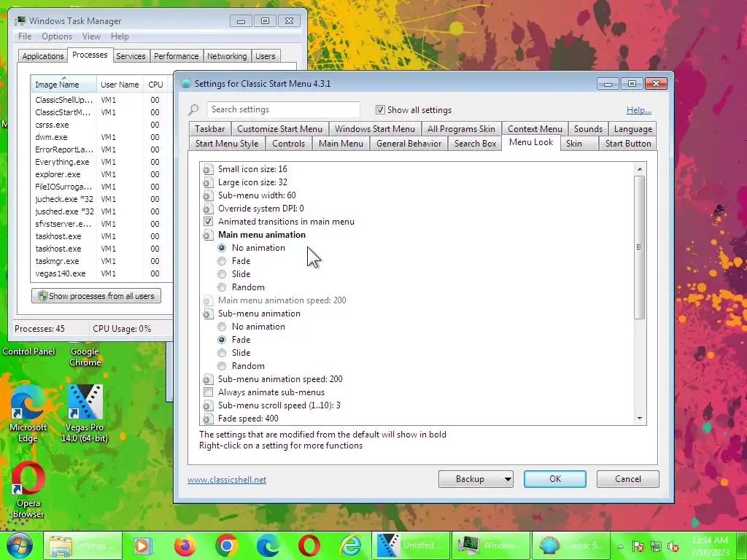The width and height of the screenshot is (747, 560).
Task: Open the Customize Start Menu tab
Action: pyautogui.click(x=279, y=129)
